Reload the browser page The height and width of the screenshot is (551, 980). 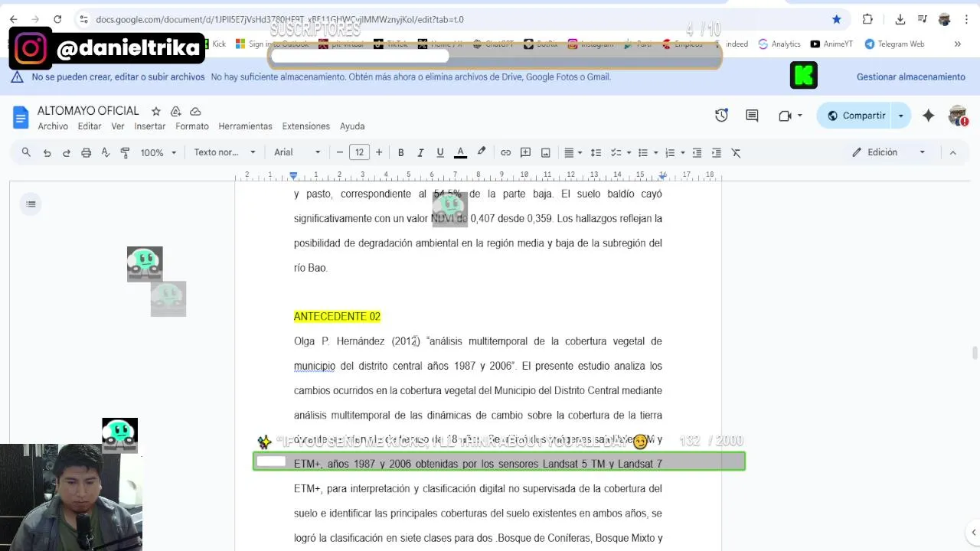(x=57, y=19)
